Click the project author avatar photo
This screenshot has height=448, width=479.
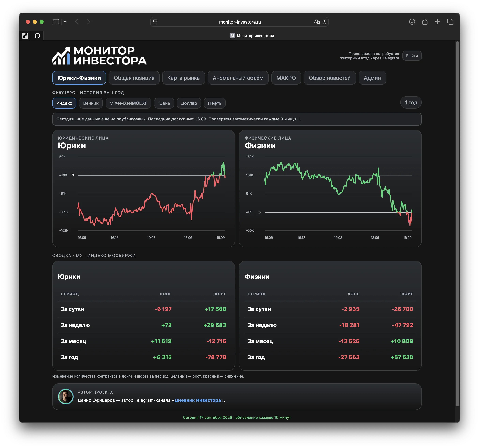[x=66, y=397]
